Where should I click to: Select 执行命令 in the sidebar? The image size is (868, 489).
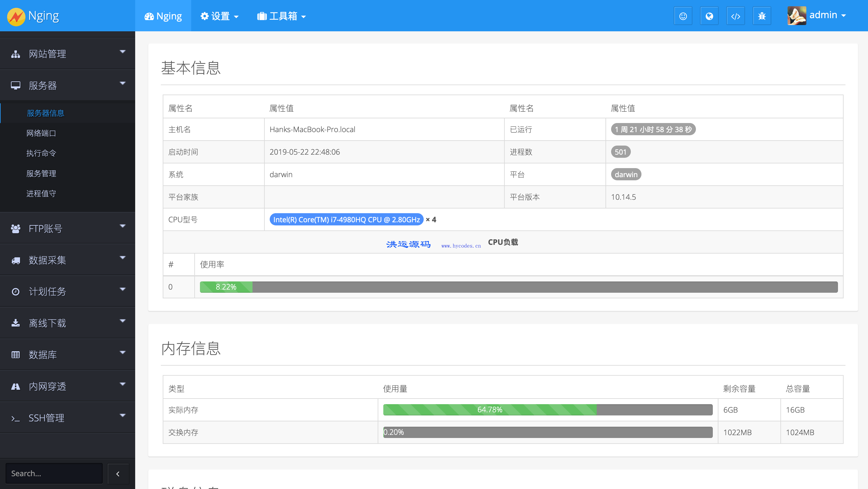[x=41, y=153]
